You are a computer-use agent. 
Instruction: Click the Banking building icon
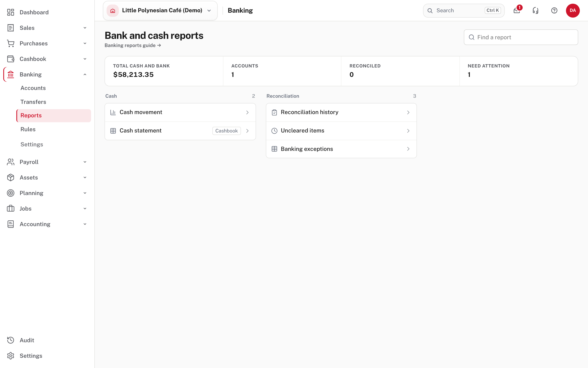point(10,74)
